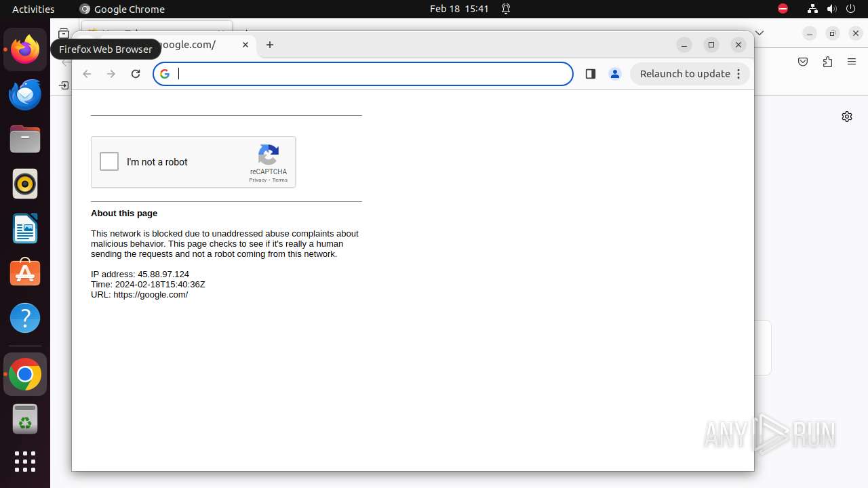The height and width of the screenshot is (488, 868).
Task: Close the Chrome window
Action: tap(738, 45)
